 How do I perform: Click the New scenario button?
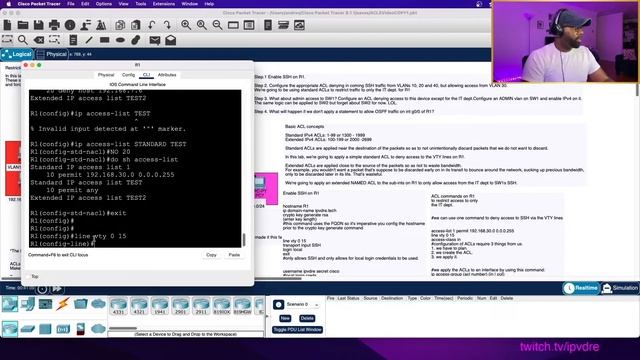pyautogui.click(x=285, y=318)
